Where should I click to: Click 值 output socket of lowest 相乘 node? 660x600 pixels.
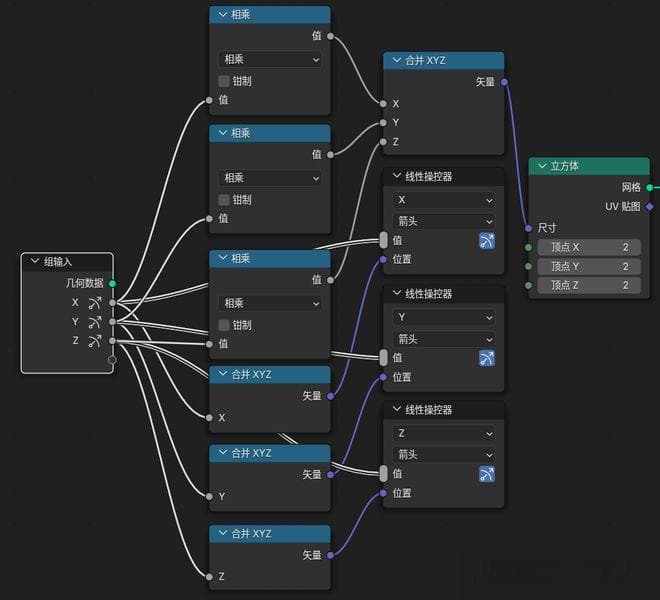tap(330, 280)
